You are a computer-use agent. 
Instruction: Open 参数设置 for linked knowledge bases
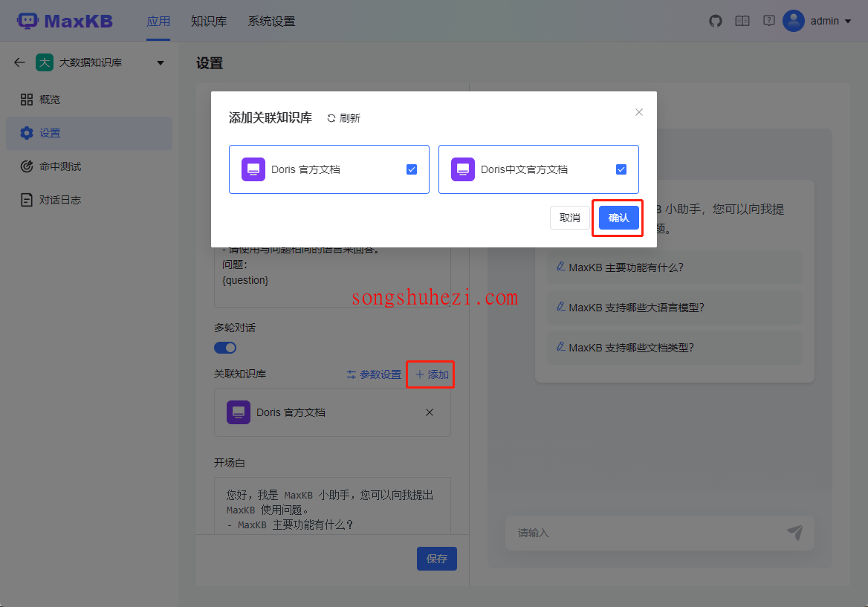[374, 374]
